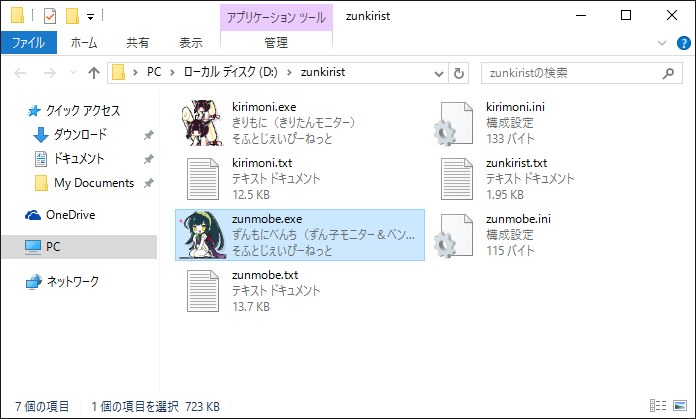Close the zunkirist window
The width and height of the screenshot is (696, 419).
[672, 16]
